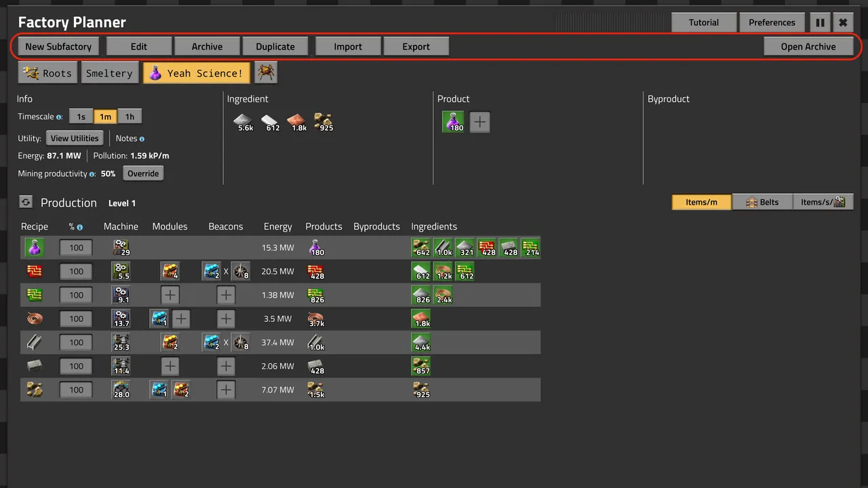Switch view to Items/s per machine

(823, 202)
